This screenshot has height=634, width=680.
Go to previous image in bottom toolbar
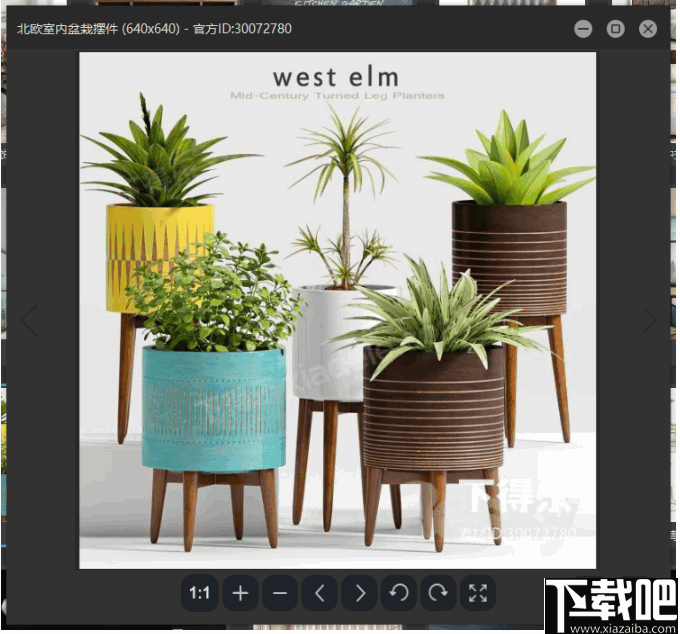click(x=320, y=593)
